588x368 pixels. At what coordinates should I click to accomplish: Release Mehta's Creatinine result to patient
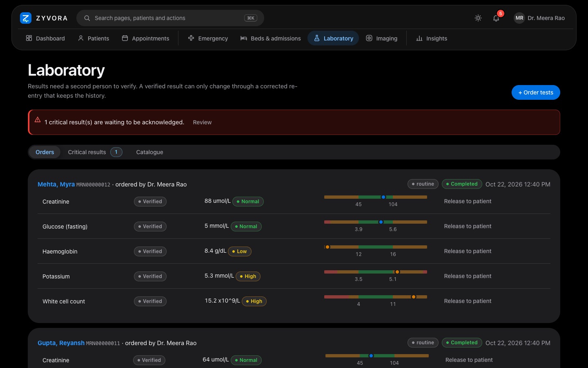pyautogui.click(x=468, y=201)
